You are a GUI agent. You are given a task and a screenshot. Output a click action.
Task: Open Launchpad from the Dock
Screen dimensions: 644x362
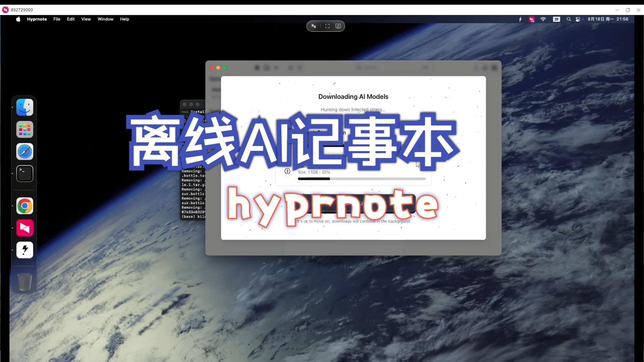tap(25, 129)
